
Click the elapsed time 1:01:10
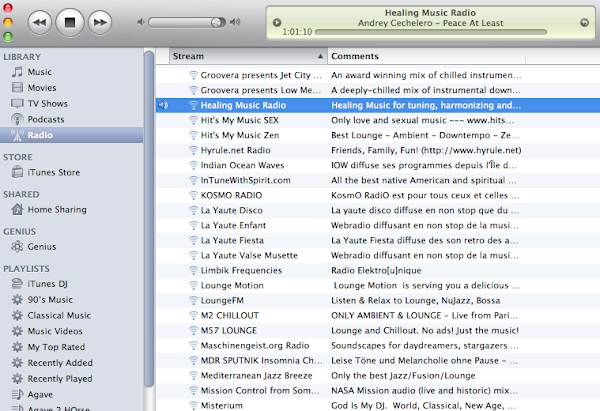point(297,32)
